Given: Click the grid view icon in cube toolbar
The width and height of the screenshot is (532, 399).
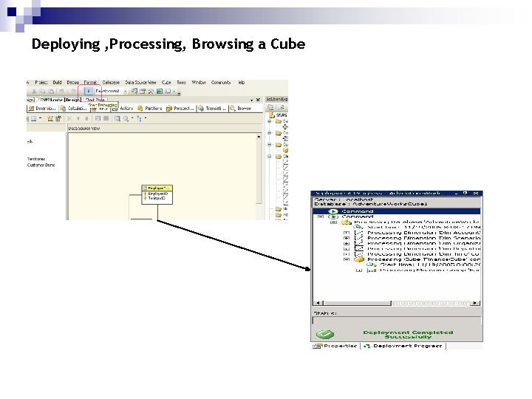Looking at the screenshot, I should 33,118.
